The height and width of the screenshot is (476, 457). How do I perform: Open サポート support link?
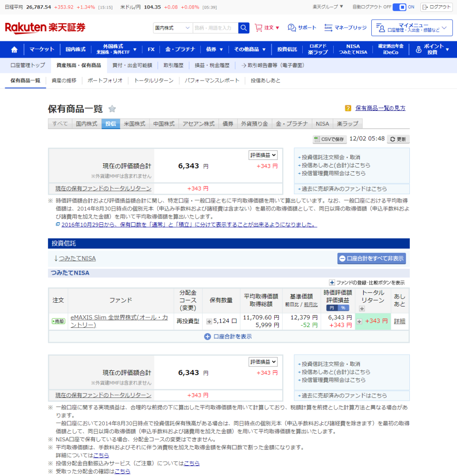click(302, 28)
